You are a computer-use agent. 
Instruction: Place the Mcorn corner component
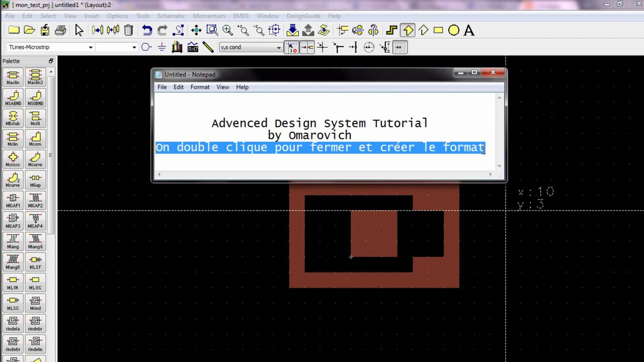point(35,139)
